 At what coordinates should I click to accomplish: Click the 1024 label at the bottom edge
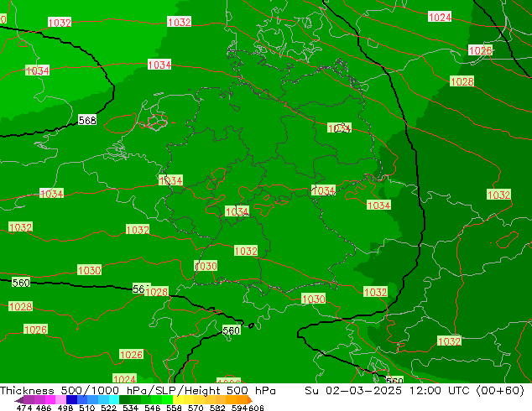(x=124, y=379)
